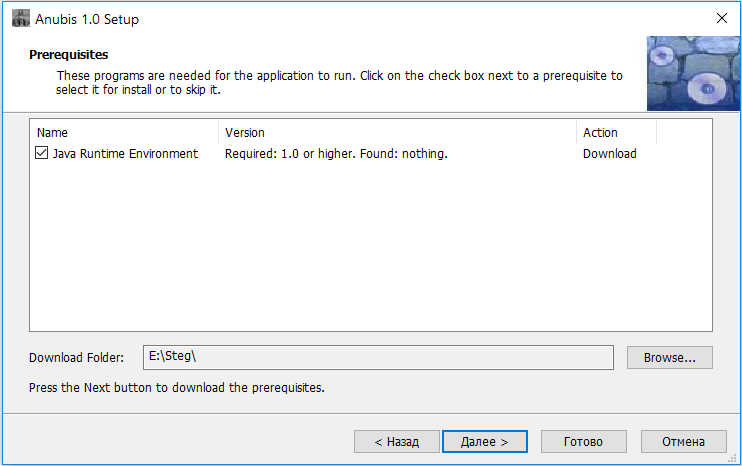Uncheck the Java Runtime Environment checkbox
Screen dimensions: 742x466
tap(42, 154)
